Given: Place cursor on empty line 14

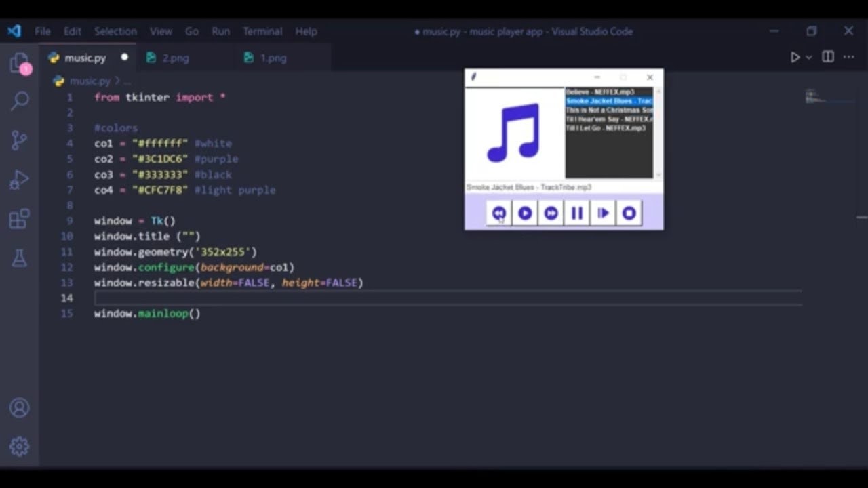Looking at the screenshot, I should [x=448, y=298].
